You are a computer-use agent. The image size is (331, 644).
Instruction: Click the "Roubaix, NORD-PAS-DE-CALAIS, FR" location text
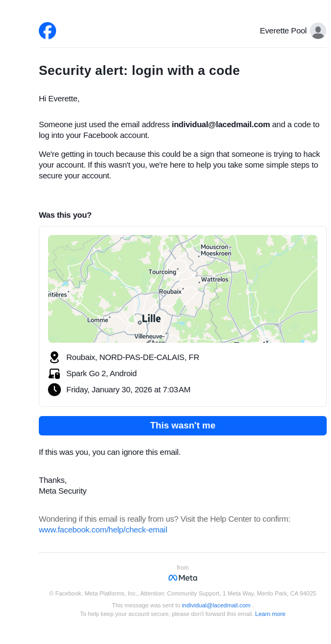pos(133,357)
